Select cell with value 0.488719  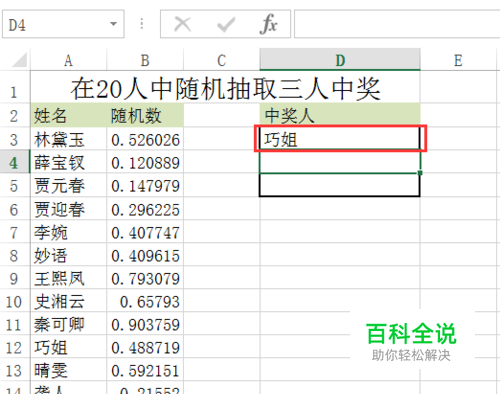click(145, 347)
